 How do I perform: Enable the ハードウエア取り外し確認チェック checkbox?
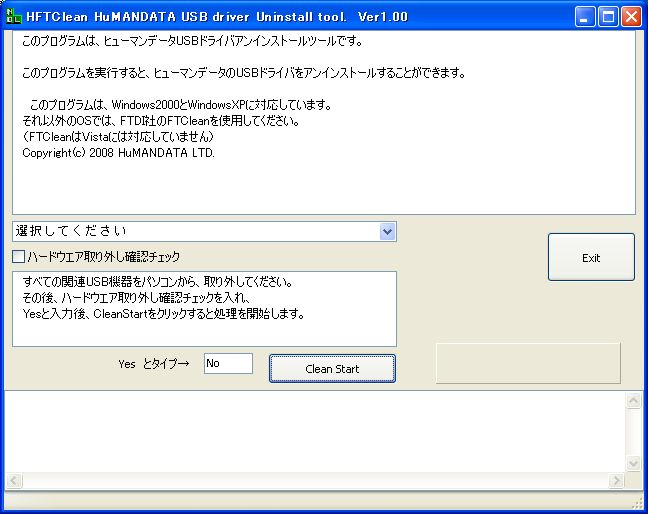19,257
